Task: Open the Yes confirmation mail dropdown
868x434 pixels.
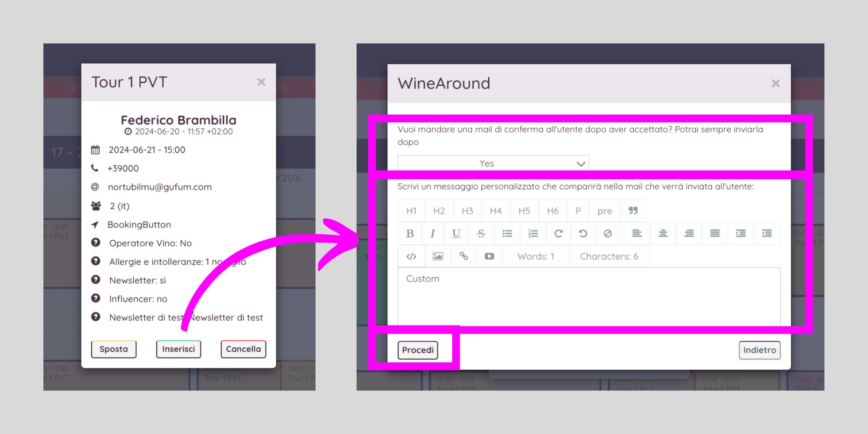Action: coord(493,163)
